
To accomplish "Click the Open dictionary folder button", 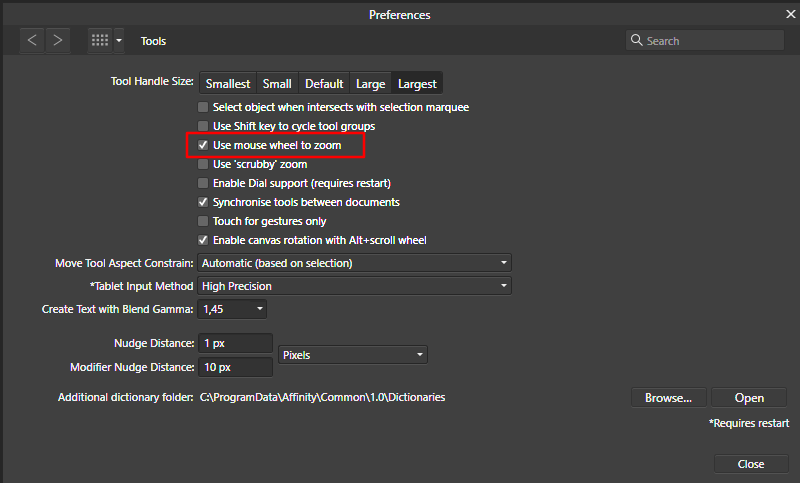I will [x=748, y=398].
